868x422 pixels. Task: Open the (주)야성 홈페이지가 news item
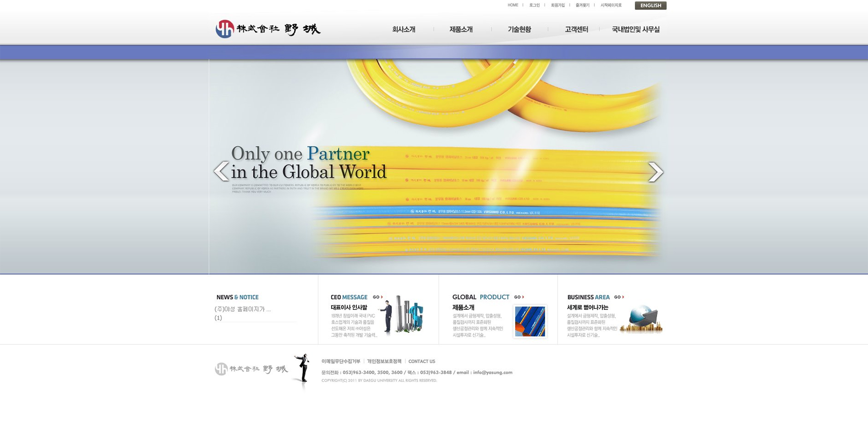point(242,309)
